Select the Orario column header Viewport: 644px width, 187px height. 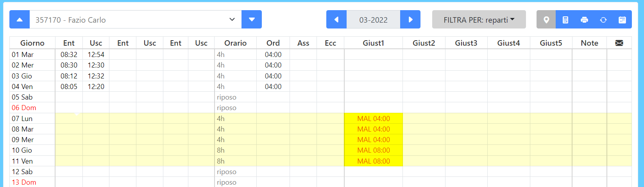[x=235, y=43]
